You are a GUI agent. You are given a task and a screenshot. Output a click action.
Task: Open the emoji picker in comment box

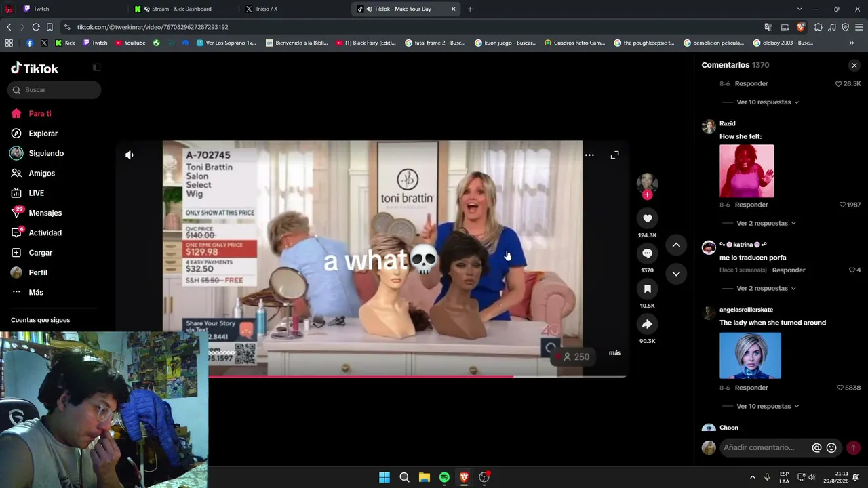coord(831,447)
